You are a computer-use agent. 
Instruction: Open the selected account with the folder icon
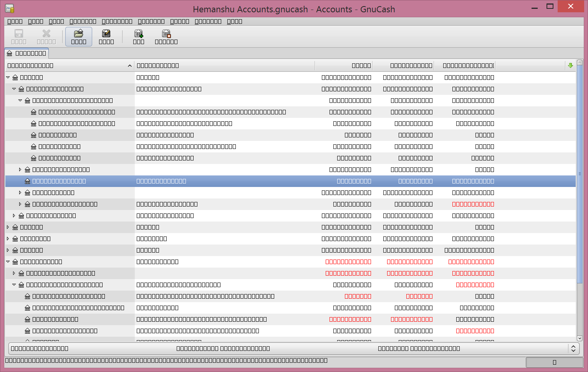pyautogui.click(x=78, y=34)
